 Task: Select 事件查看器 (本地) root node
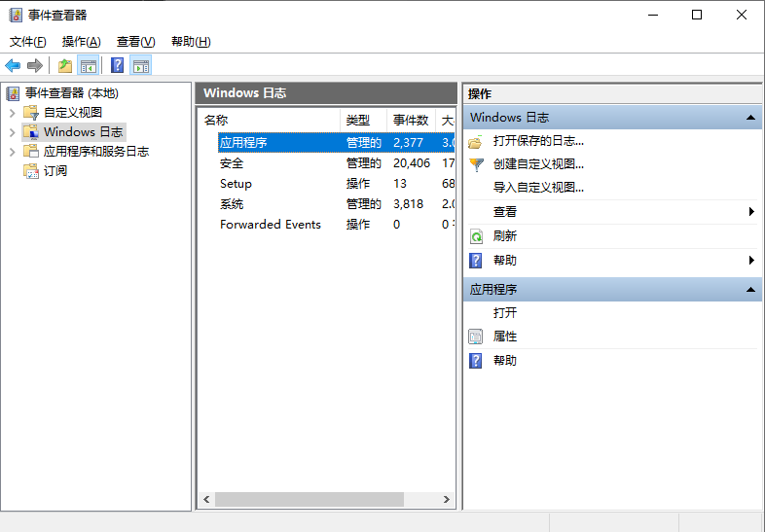[72, 93]
